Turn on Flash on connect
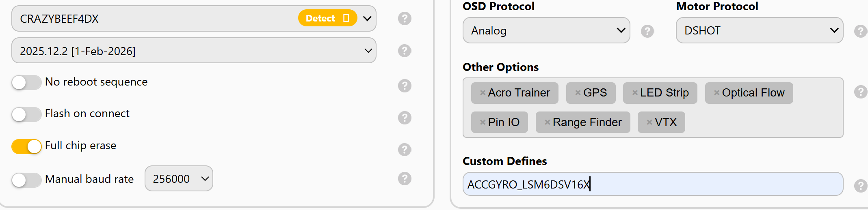Image resolution: width=868 pixels, height=210 pixels. [26, 114]
